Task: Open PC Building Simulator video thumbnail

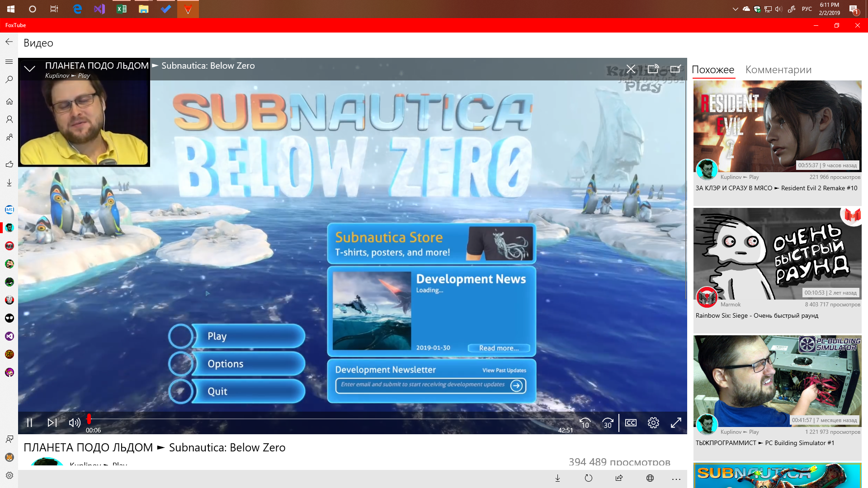Action: coord(777,380)
